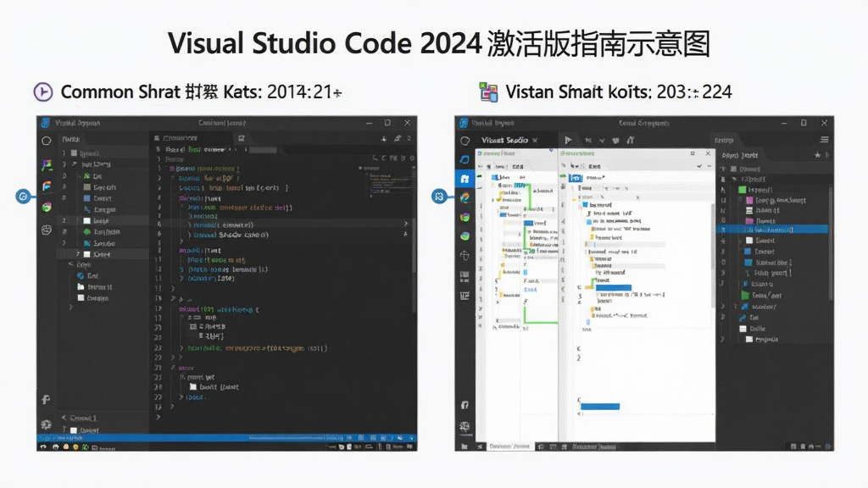868x488 pixels.
Task: Maximize the right window
Action: tap(804, 123)
